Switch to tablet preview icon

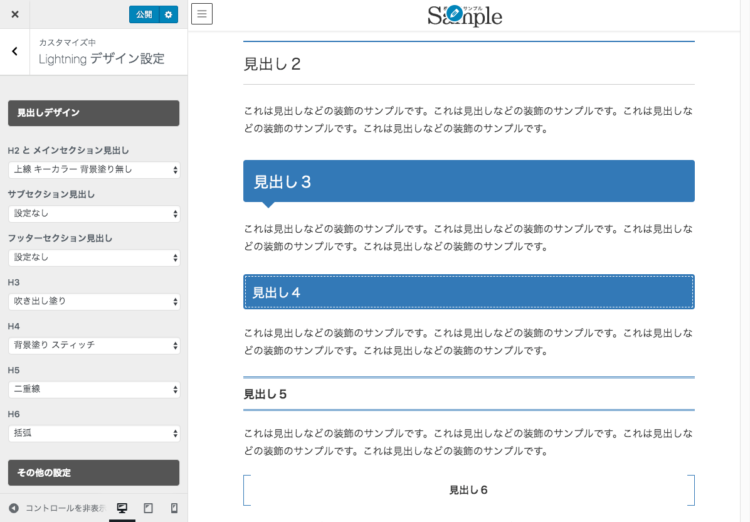point(148,508)
